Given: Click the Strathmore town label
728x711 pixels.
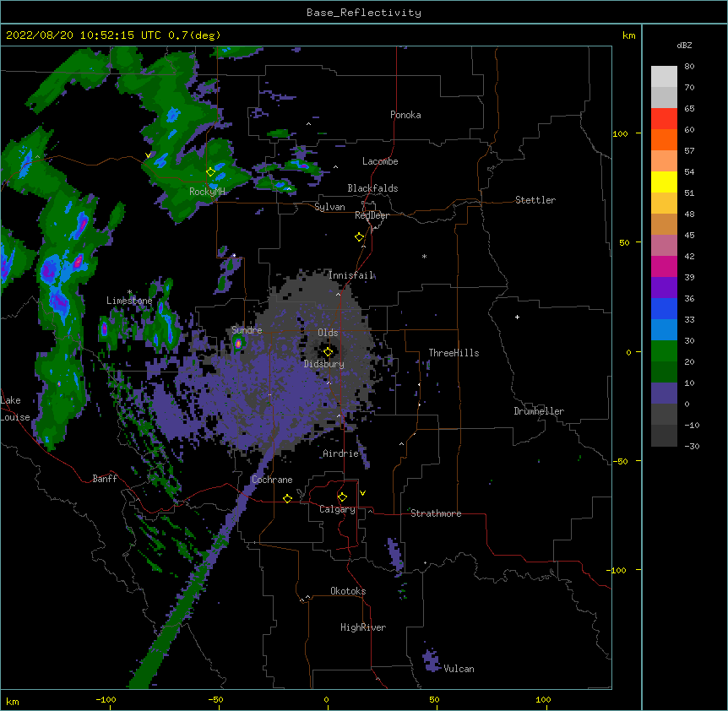Looking at the screenshot, I should [436, 513].
